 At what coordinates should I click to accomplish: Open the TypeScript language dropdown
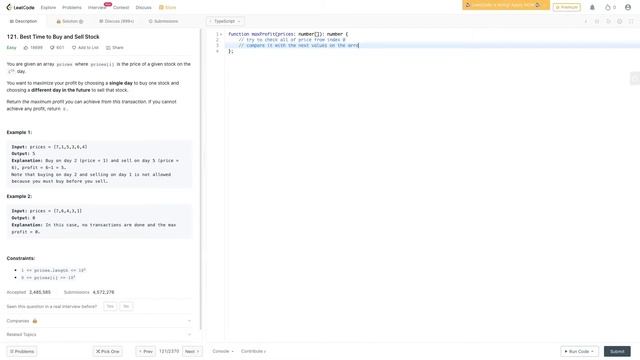point(225,21)
